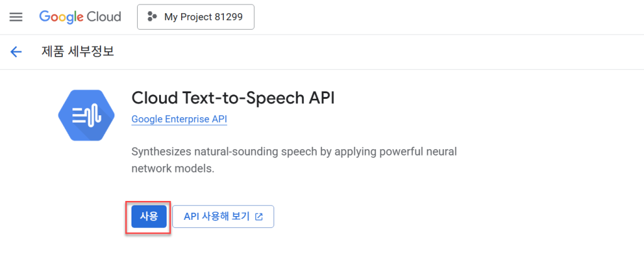Screen dimensions: 644x257
Task: Open the hamburger navigation menu
Action: pyautogui.click(x=16, y=17)
